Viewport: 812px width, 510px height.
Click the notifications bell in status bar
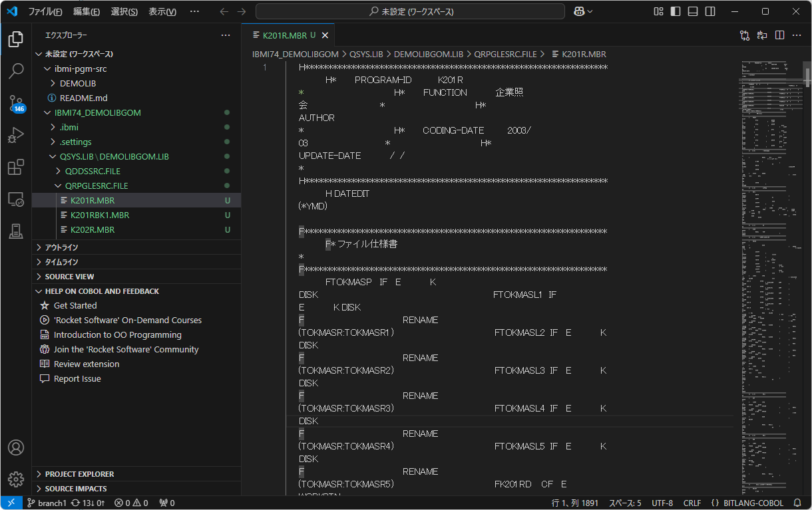pos(797,503)
